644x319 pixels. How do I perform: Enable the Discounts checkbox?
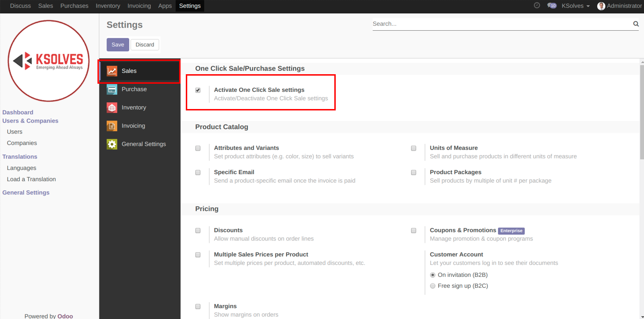(198, 231)
